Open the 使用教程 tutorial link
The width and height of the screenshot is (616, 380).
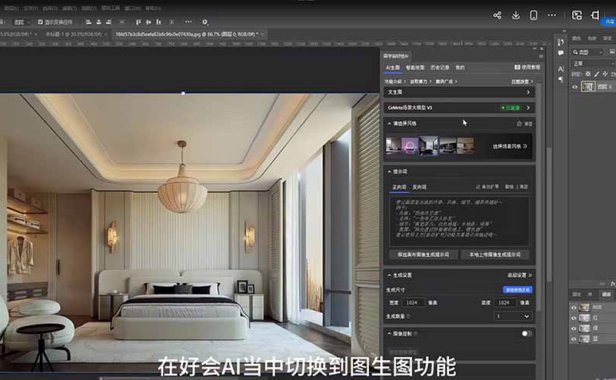tap(527, 67)
